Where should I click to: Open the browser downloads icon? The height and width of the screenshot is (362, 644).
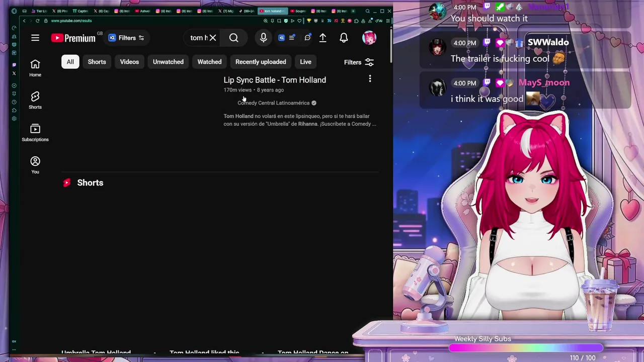(370, 21)
